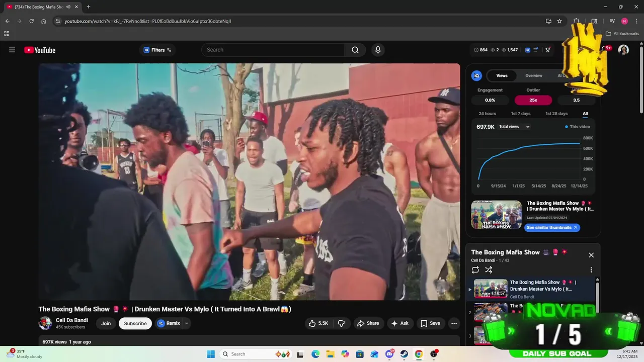Select the 1st 7 days range
644x362 pixels.
(x=521, y=114)
